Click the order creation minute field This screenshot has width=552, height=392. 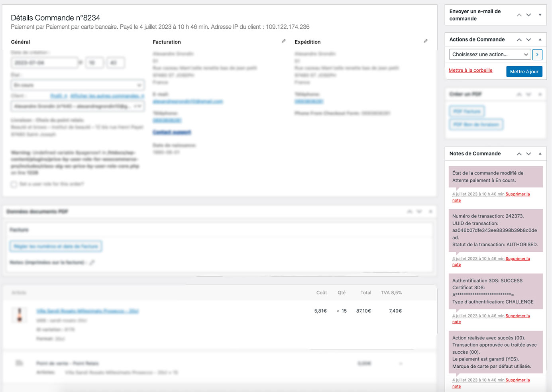(115, 63)
